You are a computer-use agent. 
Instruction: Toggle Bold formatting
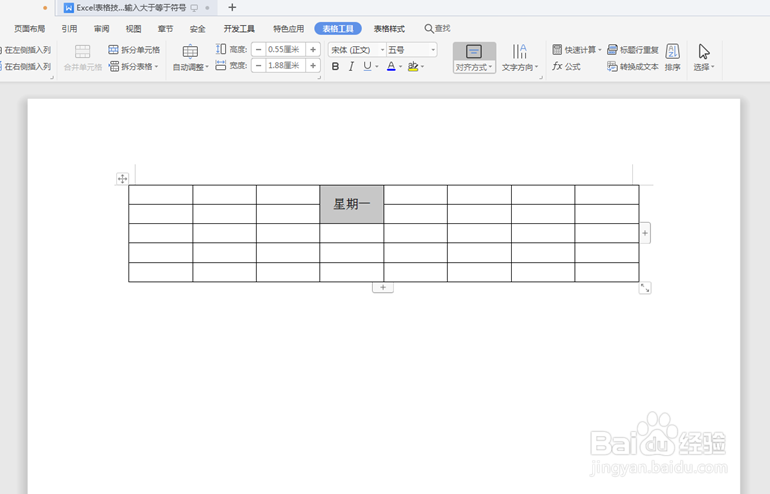335,66
